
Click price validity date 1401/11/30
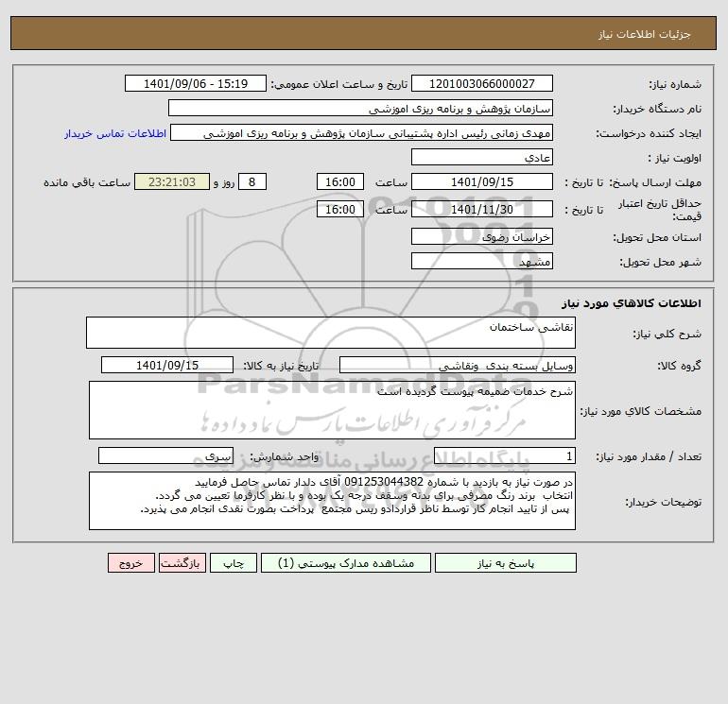point(482,209)
